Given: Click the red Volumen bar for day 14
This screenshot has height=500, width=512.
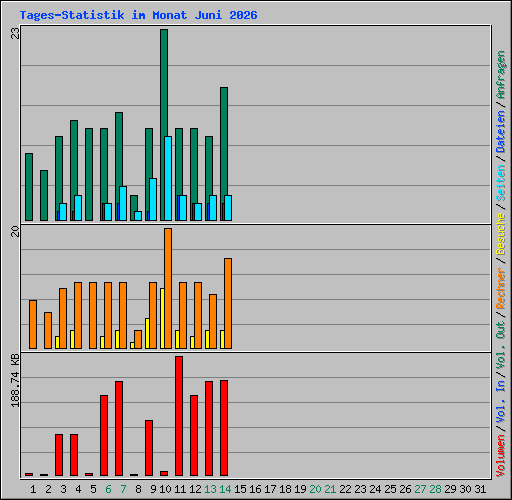Looking at the screenshot, I should click(224, 428).
